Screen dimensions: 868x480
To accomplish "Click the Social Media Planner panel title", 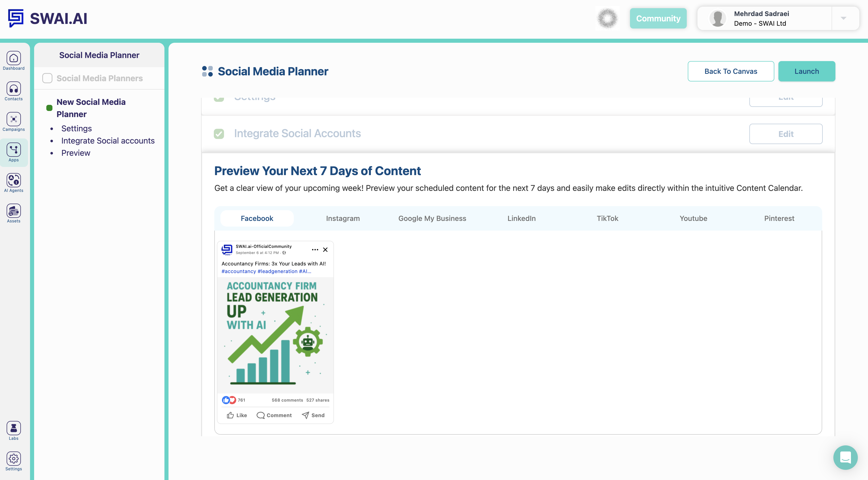I will 99,55.
